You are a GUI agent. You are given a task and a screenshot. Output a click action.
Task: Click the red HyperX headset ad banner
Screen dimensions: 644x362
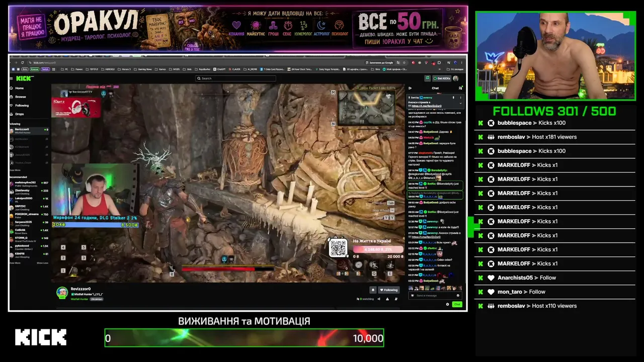tap(76, 107)
